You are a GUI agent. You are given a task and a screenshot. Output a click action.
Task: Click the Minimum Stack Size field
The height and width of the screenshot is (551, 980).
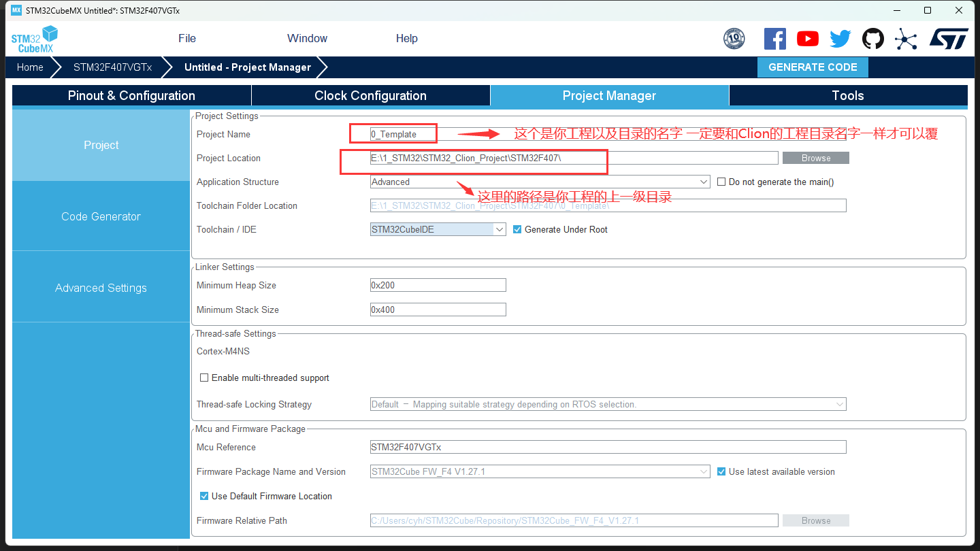tap(438, 310)
